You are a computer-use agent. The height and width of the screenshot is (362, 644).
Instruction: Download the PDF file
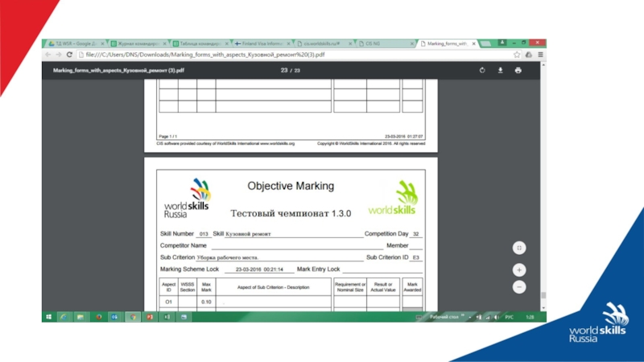pyautogui.click(x=500, y=71)
